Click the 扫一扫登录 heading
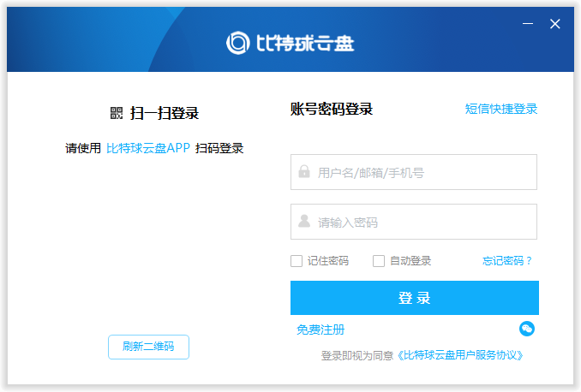This screenshot has height=392, width=581. click(x=165, y=113)
